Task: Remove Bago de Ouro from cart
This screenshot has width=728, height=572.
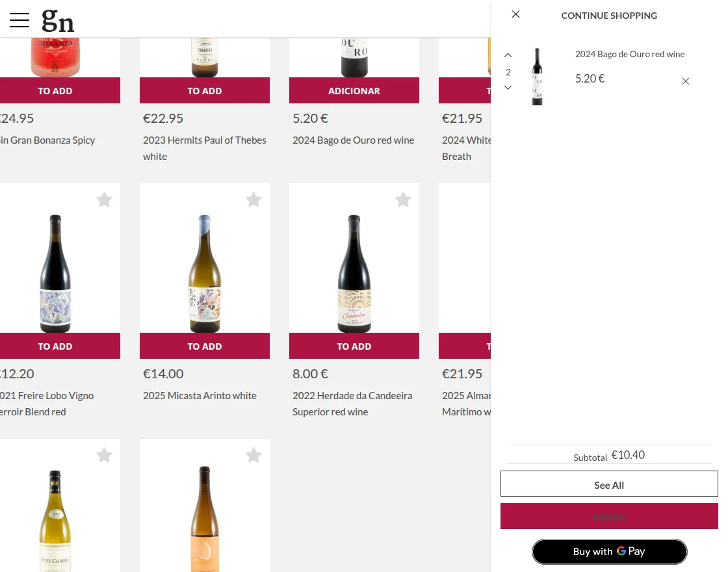Action: click(x=685, y=81)
